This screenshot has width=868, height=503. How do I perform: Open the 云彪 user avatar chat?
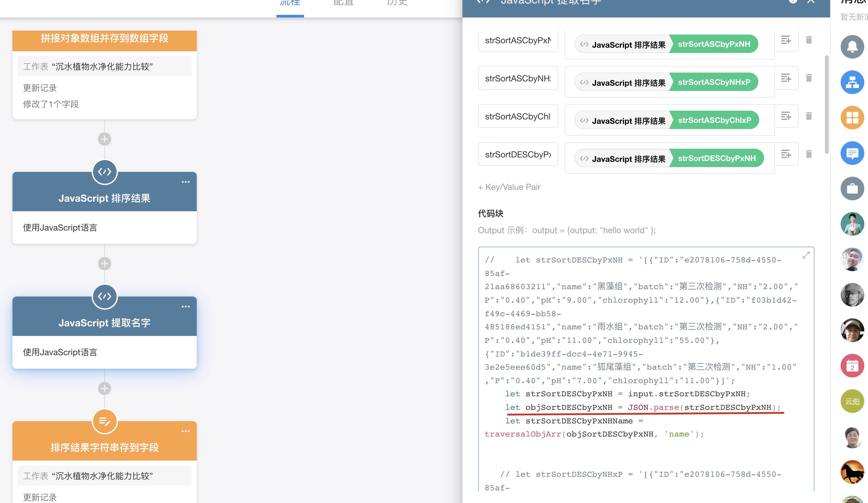coord(852,402)
